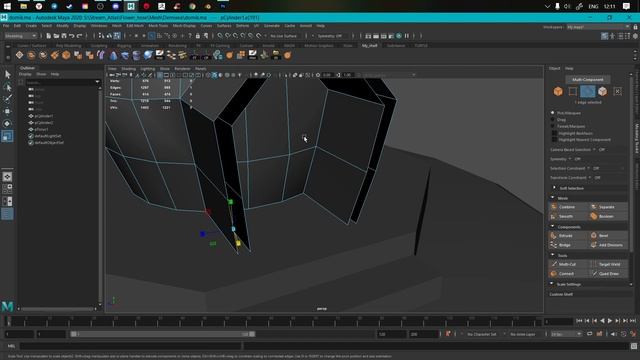Select the four-pane layout icon
640x360 pixels.
coord(7,189)
